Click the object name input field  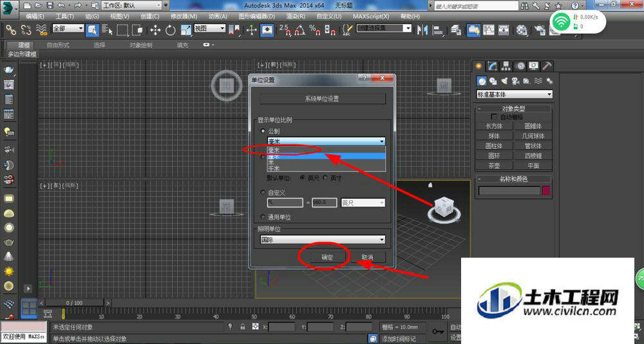pyautogui.click(x=509, y=191)
